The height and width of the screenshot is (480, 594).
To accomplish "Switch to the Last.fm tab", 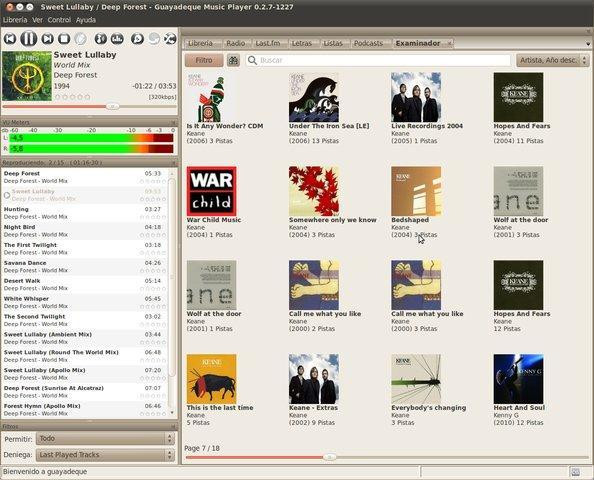I will 268,43.
